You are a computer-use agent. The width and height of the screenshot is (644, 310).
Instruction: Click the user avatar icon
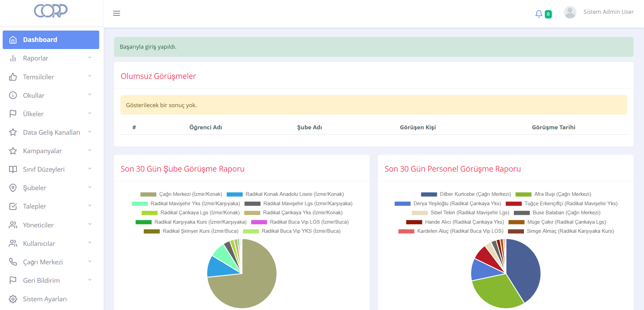(x=570, y=12)
